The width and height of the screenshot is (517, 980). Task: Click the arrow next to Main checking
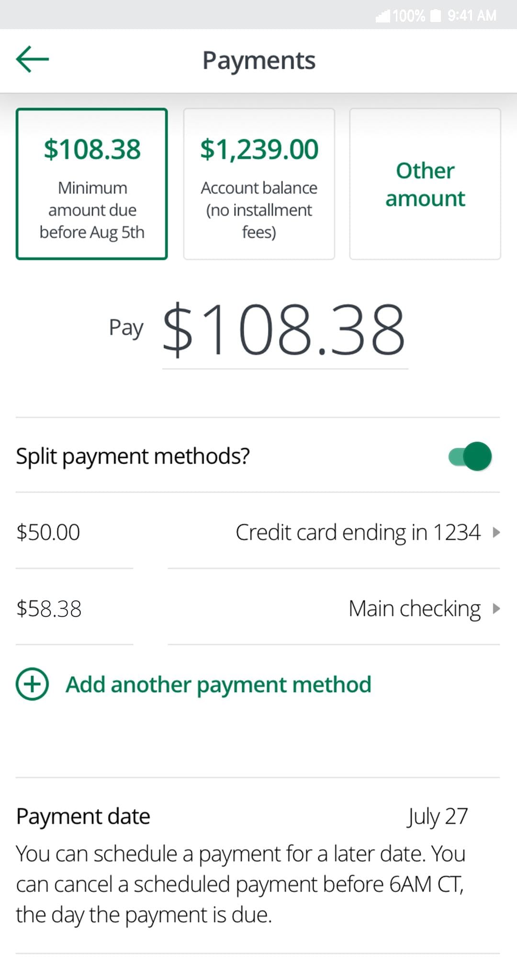[496, 609]
